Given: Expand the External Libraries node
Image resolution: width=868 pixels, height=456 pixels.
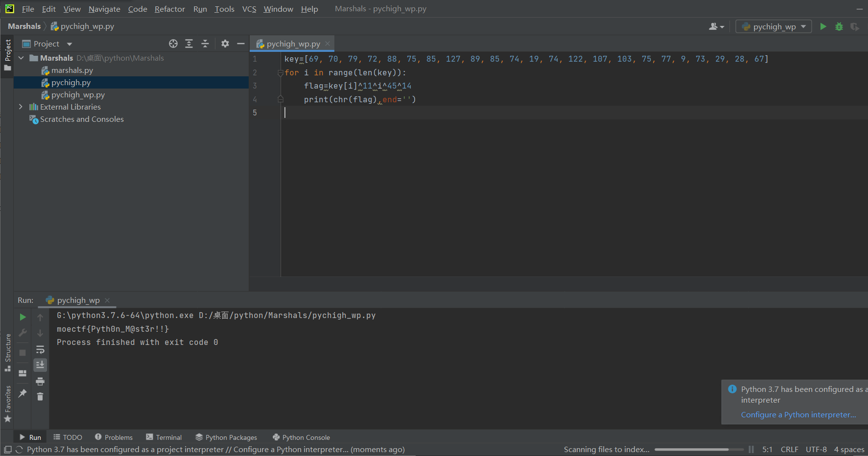Looking at the screenshot, I should (x=21, y=107).
